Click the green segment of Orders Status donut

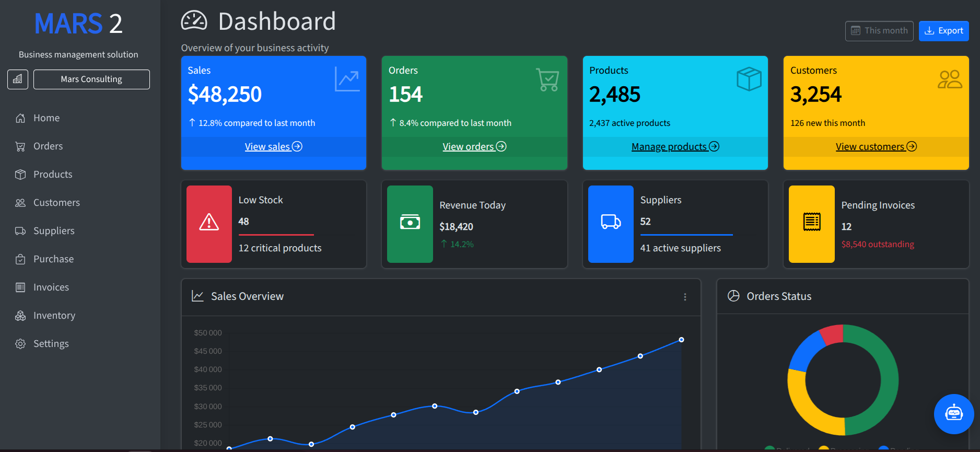coord(889,380)
